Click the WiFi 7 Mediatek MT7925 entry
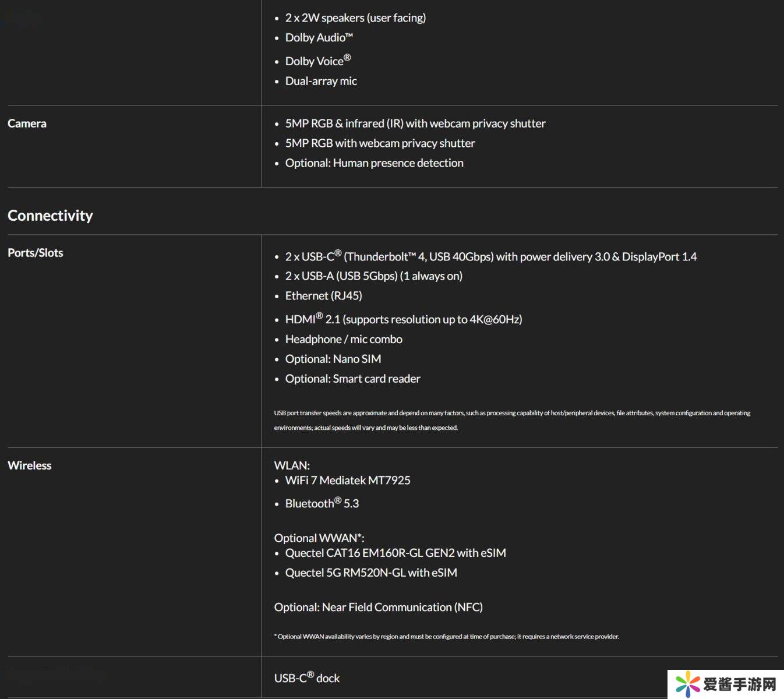This screenshot has height=699, width=784. click(348, 480)
